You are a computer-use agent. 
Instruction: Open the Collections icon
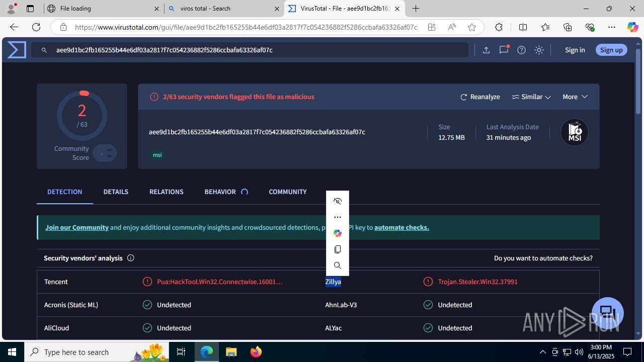568,27
